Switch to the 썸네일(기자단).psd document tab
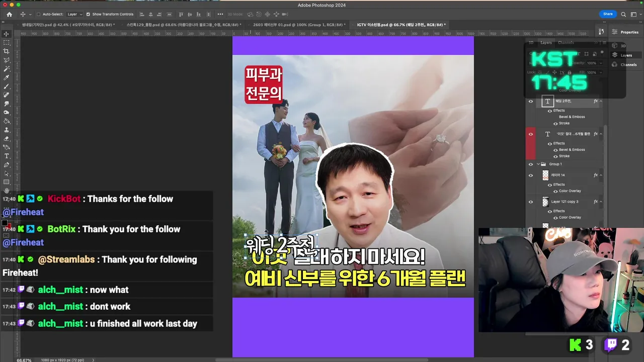 click(x=68, y=25)
